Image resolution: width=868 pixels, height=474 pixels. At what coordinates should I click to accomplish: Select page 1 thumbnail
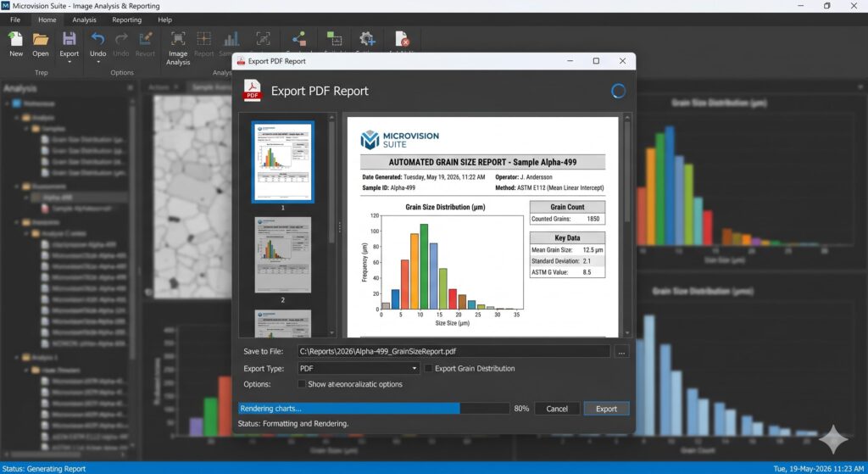[x=283, y=162]
